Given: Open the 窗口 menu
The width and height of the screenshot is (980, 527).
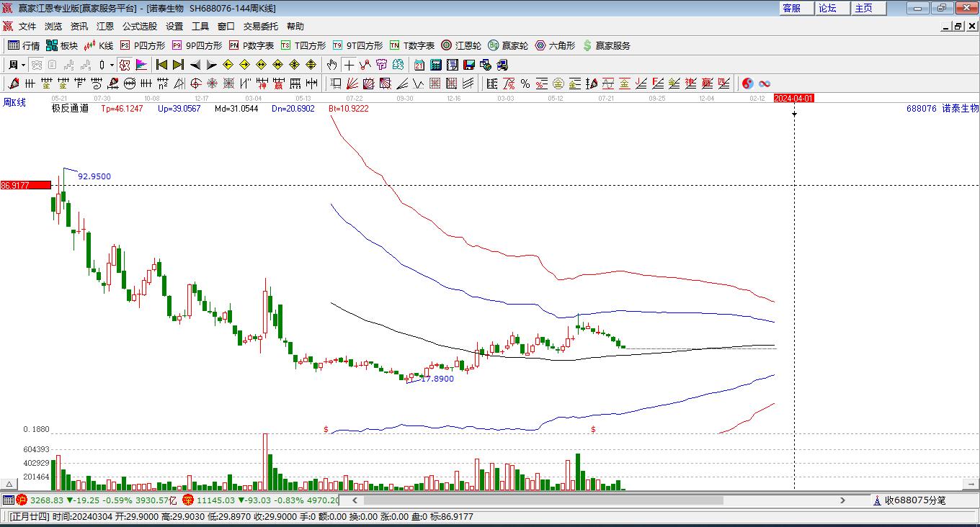Looking at the screenshot, I should 226,26.
